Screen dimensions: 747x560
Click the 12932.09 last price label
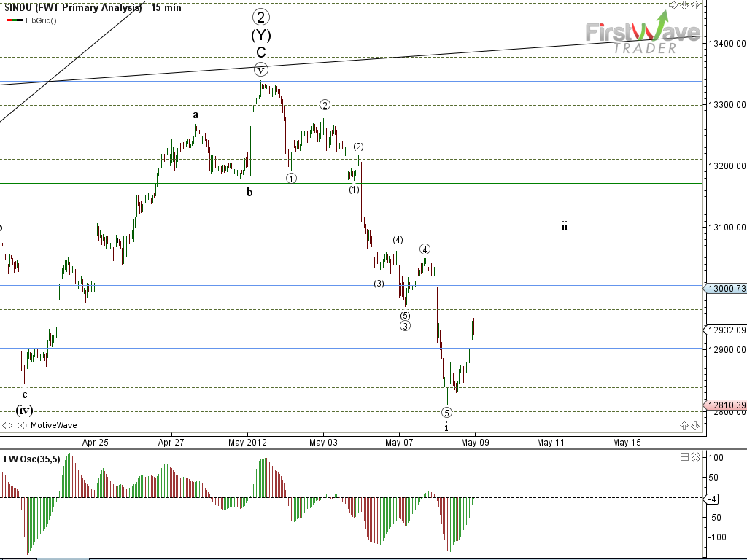(724, 330)
